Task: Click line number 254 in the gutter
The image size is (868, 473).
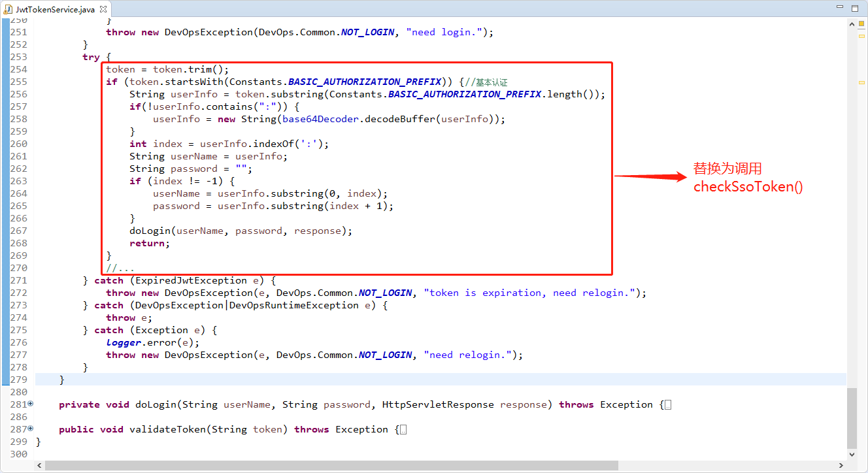Action: pos(19,69)
